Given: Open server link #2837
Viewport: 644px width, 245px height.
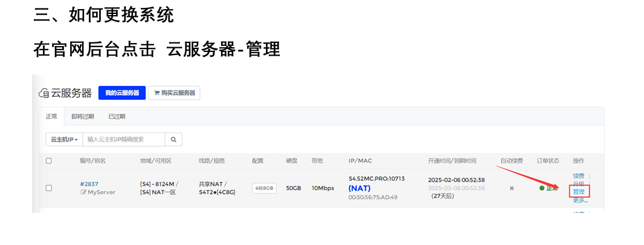Looking at the screenshot, I should pos(89,184).
